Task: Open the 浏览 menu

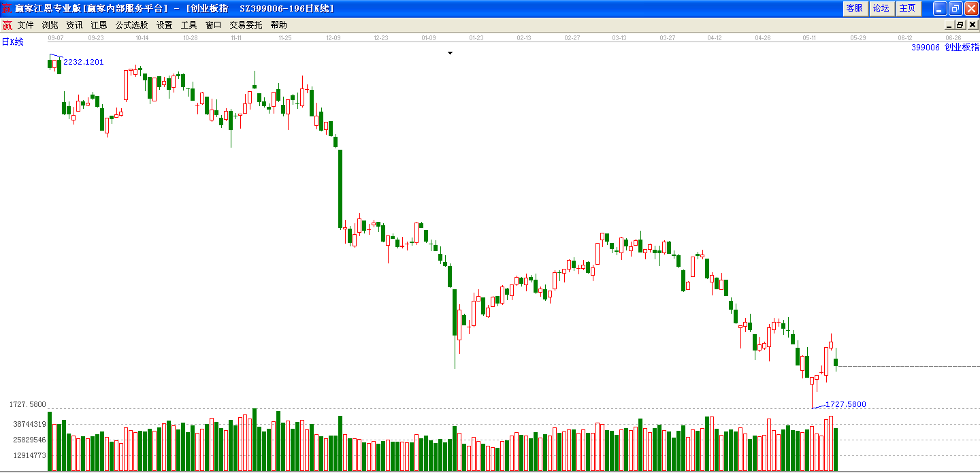Action: [50, 25]
